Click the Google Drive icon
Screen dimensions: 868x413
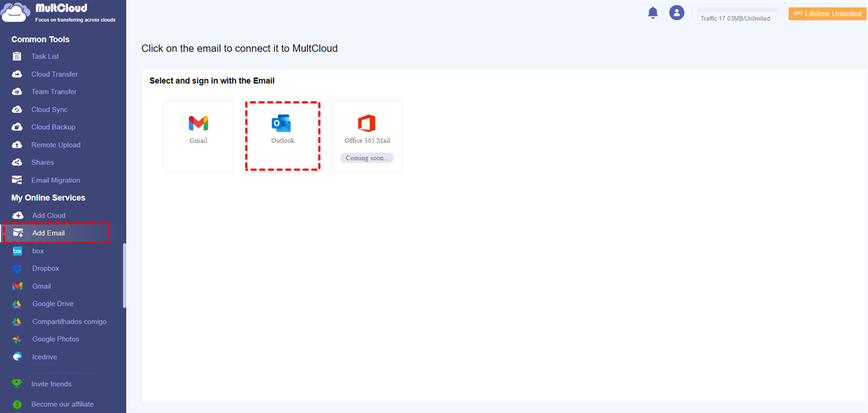pos(17,304)
